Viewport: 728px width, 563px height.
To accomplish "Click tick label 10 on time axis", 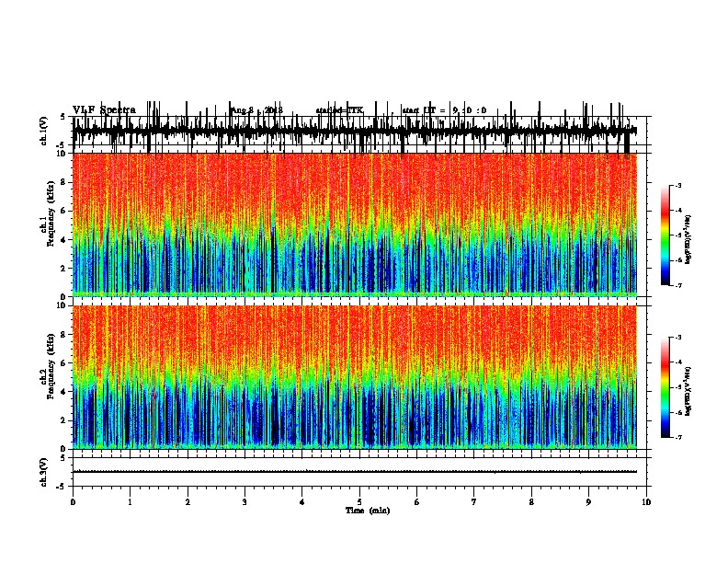I will 646,502.
